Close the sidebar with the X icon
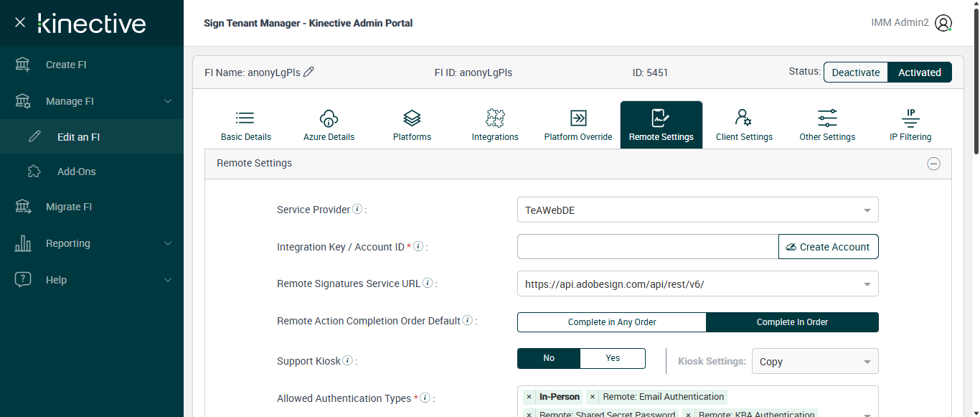 20,22
